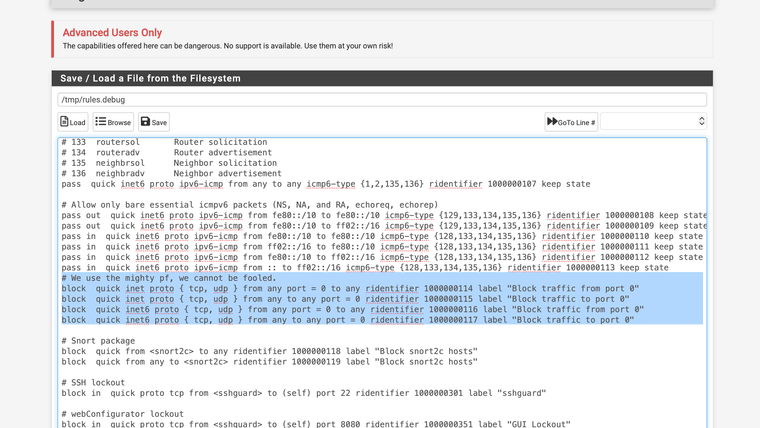Click the rule with ridentifier 1000000110

pos(382,237)
